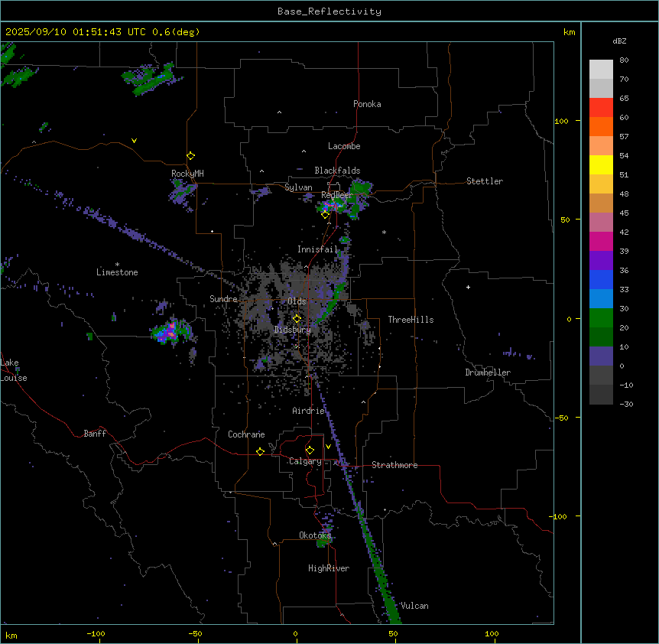The height and width of the screenshot is (644, 659).
Task: Click the Base_Reflectivity title
Action: pyautogui.click(x=329, y=11)
